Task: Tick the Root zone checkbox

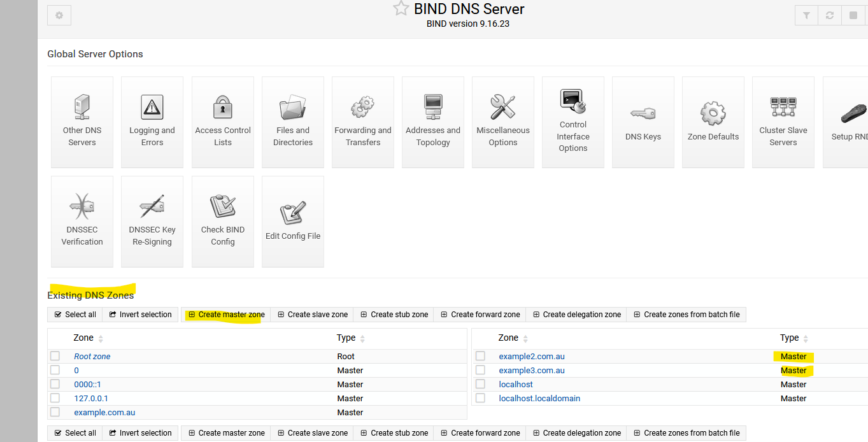Action: coord(55,356)
